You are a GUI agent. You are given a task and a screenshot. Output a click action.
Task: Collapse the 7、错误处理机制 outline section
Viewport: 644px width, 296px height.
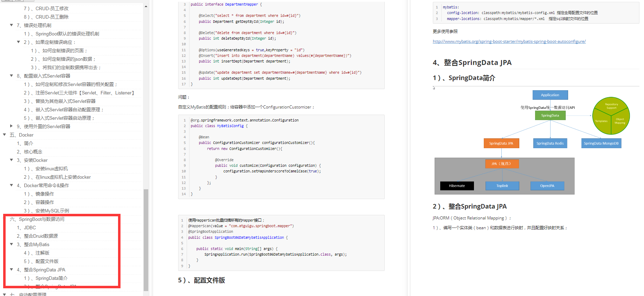pyautogui.click(x=12, y=25)
